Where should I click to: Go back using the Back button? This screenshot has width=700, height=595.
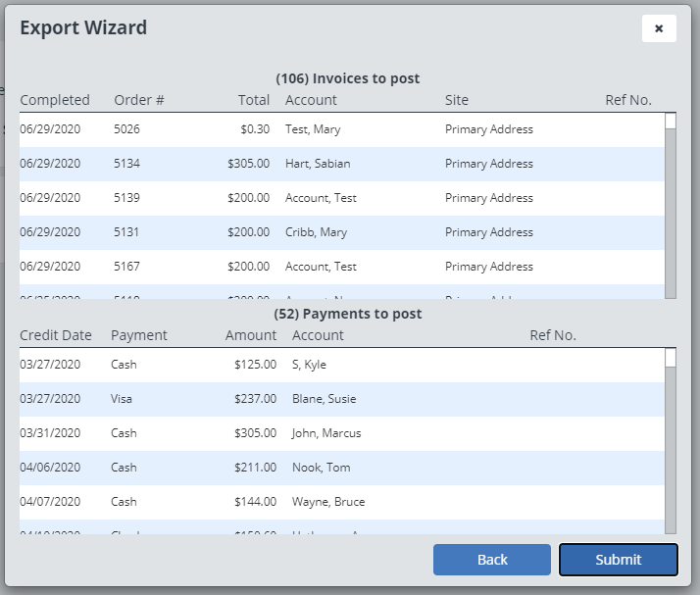[492, 560]
